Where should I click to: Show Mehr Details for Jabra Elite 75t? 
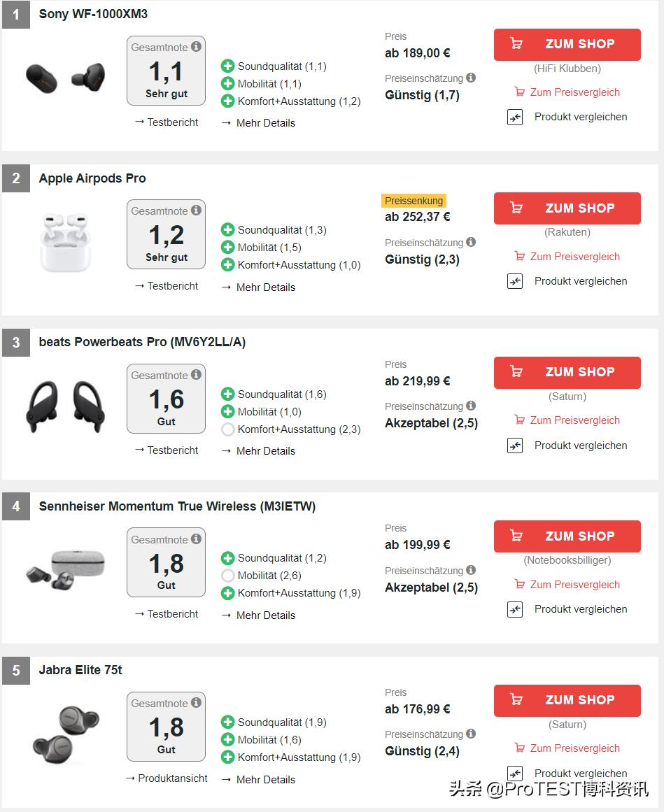(258, 780)
